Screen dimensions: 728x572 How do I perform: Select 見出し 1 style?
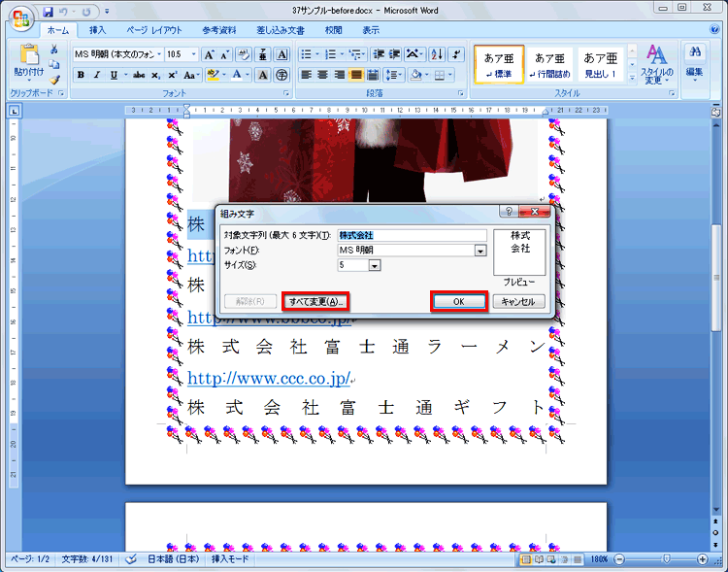600,65
